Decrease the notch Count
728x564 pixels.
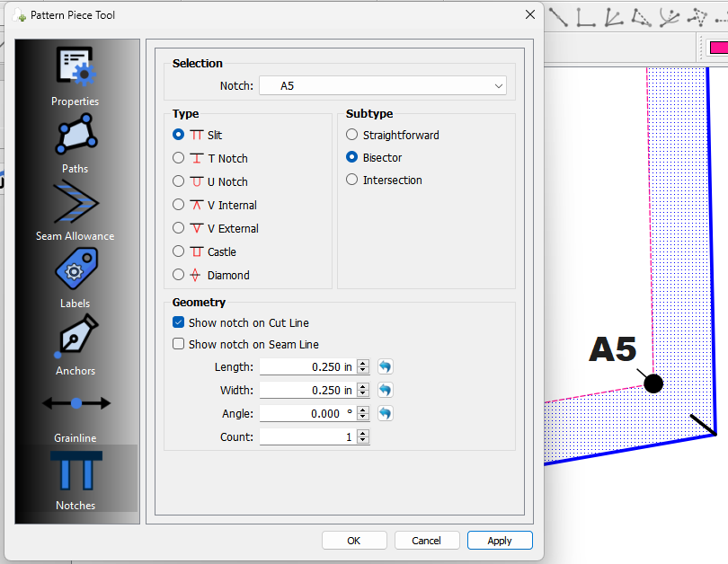[363, 440]
